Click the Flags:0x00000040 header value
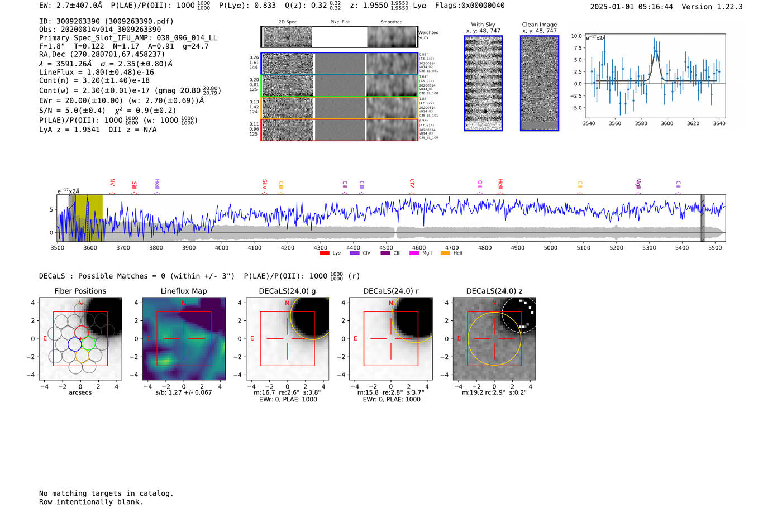 pyautogui.click(x=470, y=6)
